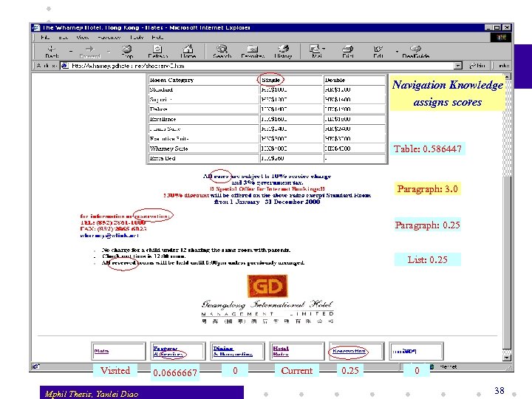Open the Help menu
Screen dimensions: 532x399
tap(157, 38)
